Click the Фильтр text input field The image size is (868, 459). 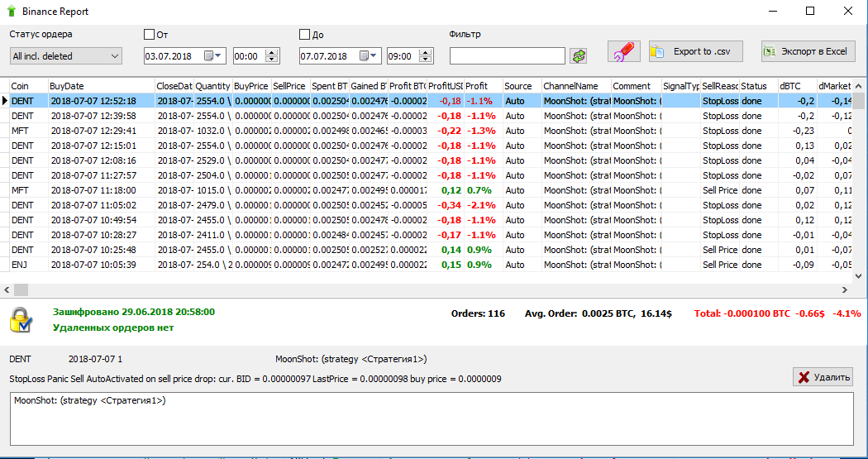pos(508,56)
